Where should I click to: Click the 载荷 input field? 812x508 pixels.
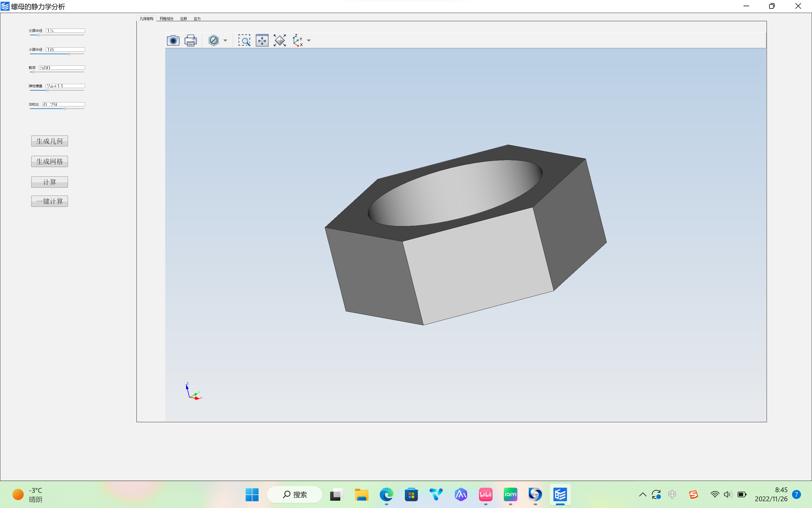coord(62,67)
